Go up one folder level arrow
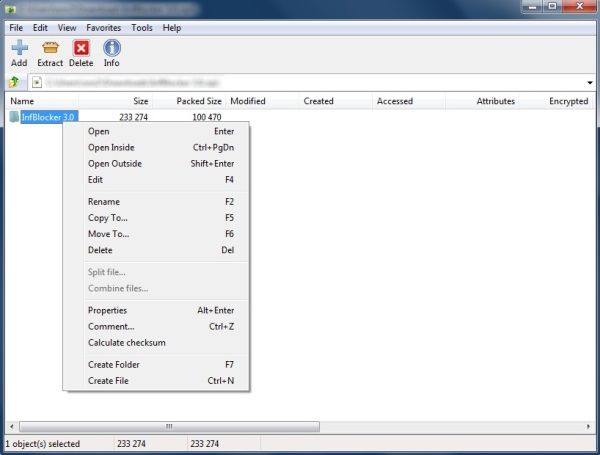 (x=14, y=82)
